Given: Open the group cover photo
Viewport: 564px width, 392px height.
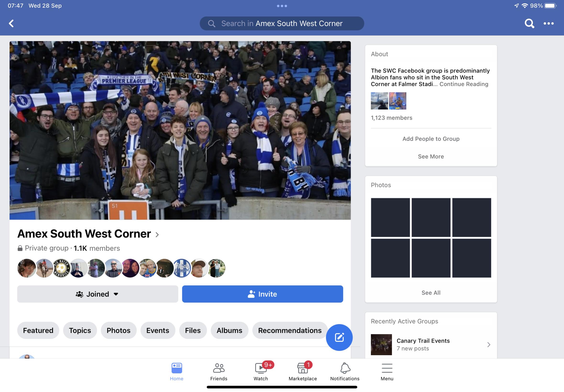Looking at the screenshot, I should click(x=180, y=130).
